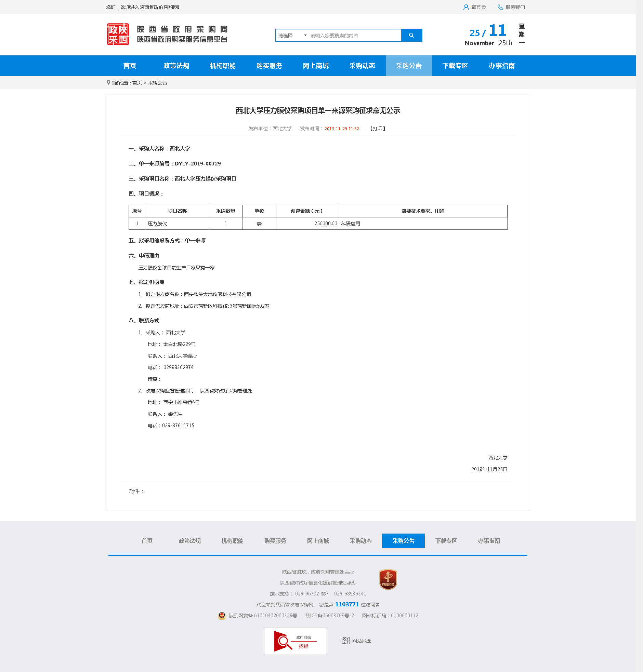Click the 首页 breadcrumb link
The width and height of the screenshot is (643, 672).
click(x=137, y=82)
